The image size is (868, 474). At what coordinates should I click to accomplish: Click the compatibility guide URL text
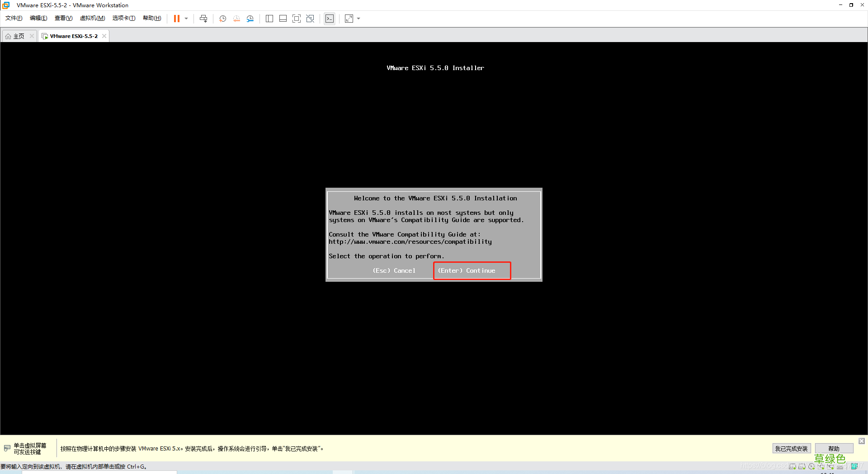pos(410,242)
